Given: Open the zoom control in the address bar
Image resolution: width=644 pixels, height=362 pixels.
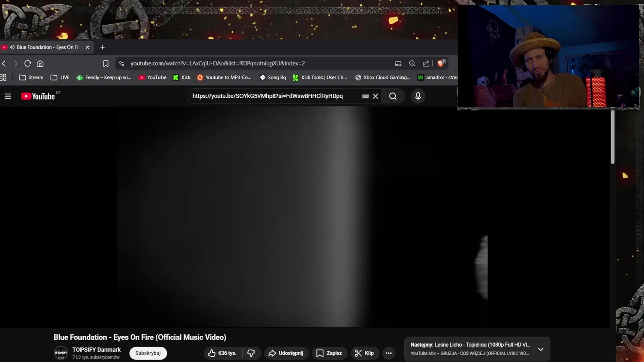Looking at the screenshot, I should point(412,63).
